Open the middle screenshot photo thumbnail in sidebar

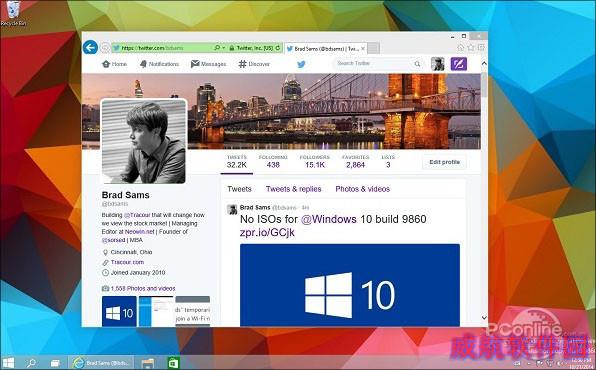(156, 311)
